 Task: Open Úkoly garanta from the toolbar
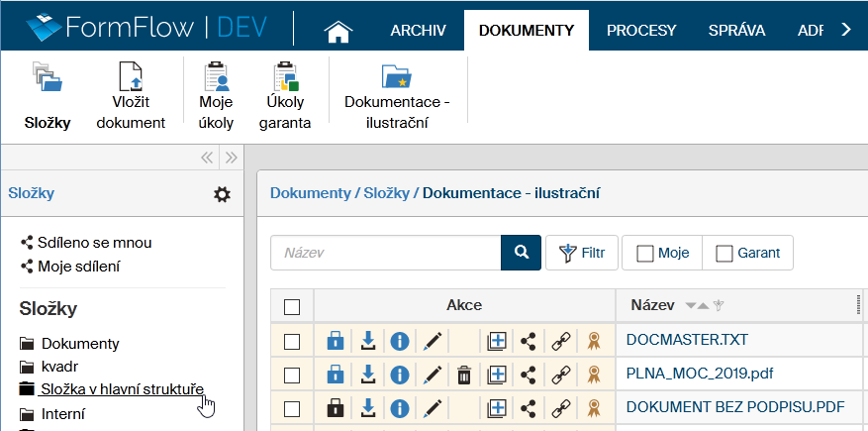285,96
